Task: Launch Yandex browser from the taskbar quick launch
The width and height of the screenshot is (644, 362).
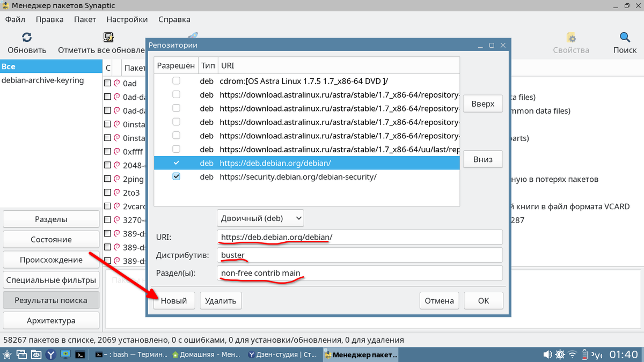Action: tap(50, 354)
